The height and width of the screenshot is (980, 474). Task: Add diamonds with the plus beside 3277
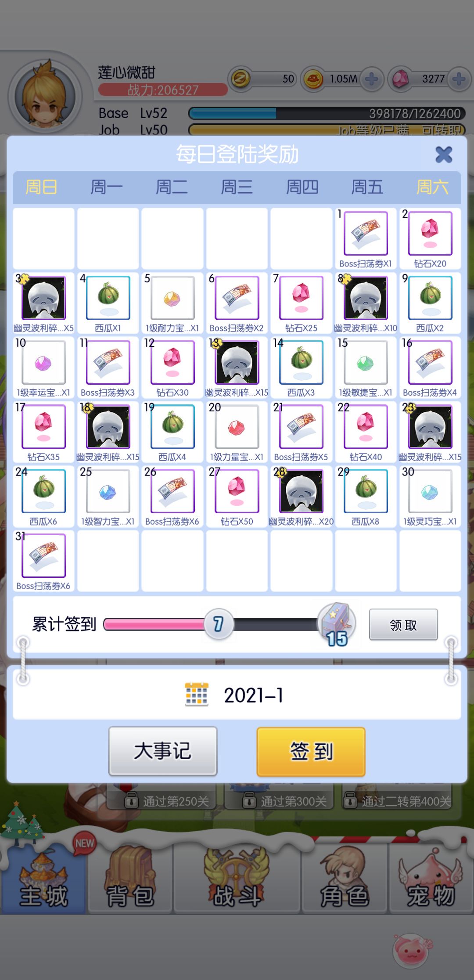pyautogui.click(x=459, y=79)
